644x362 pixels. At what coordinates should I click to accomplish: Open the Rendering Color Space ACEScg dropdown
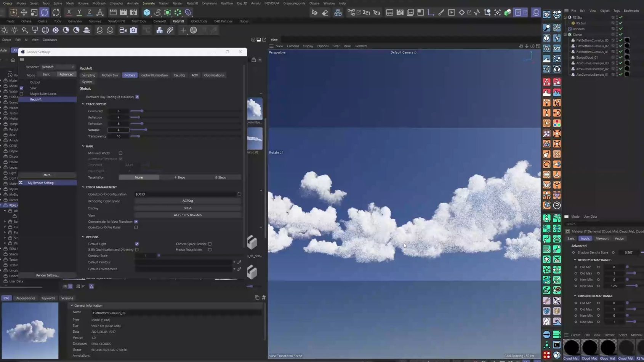(187, 201)
